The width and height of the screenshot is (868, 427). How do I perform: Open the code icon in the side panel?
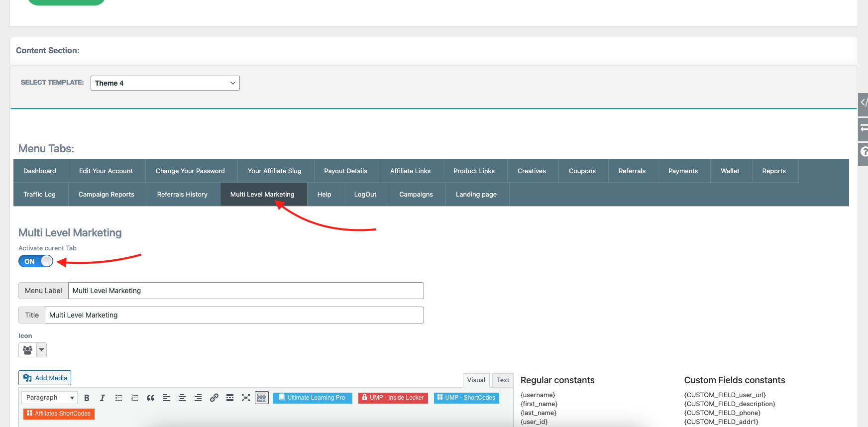click(864, 104)
